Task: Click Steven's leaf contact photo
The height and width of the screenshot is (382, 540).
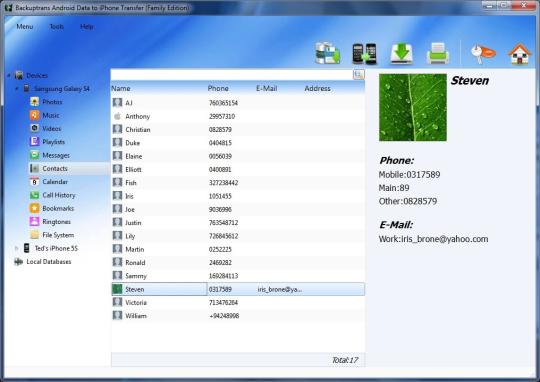Action: click(413, 107)
